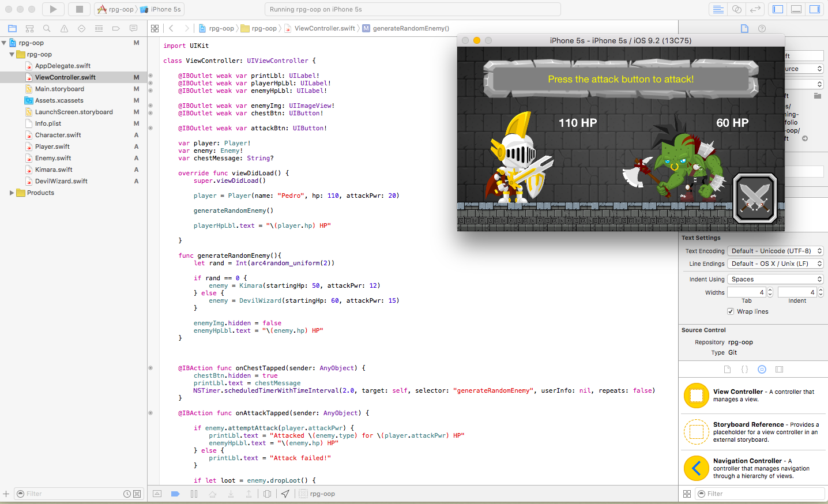Open the find navigator
This screenshot has width=828, height=504.
[47, 28]
